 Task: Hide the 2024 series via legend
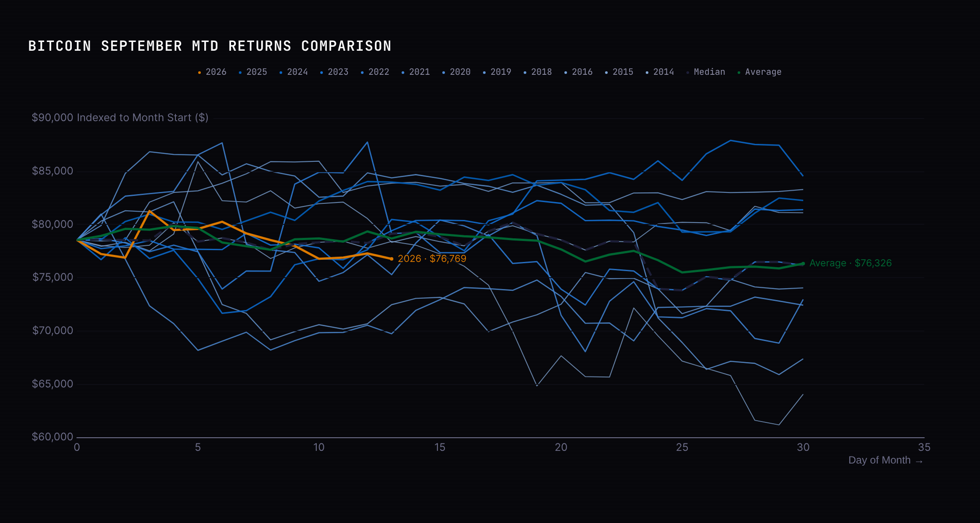click(x=294, y=72)
